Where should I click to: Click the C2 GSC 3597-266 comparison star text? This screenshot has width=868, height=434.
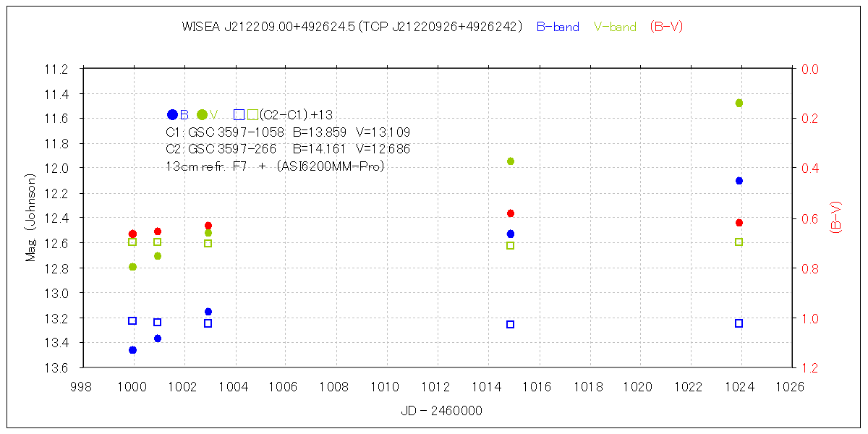click(x=288, y=149)
